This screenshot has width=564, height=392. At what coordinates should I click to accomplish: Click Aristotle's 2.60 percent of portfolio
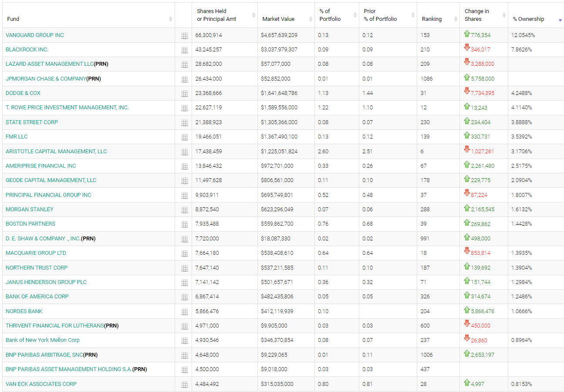[323, 152]
